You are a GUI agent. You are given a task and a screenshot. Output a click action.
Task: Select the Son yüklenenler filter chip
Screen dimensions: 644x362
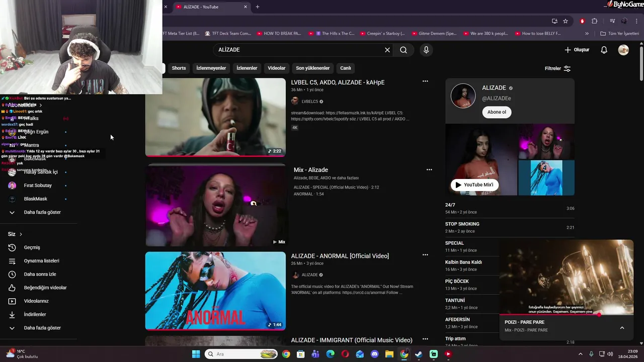pos(312,68)
